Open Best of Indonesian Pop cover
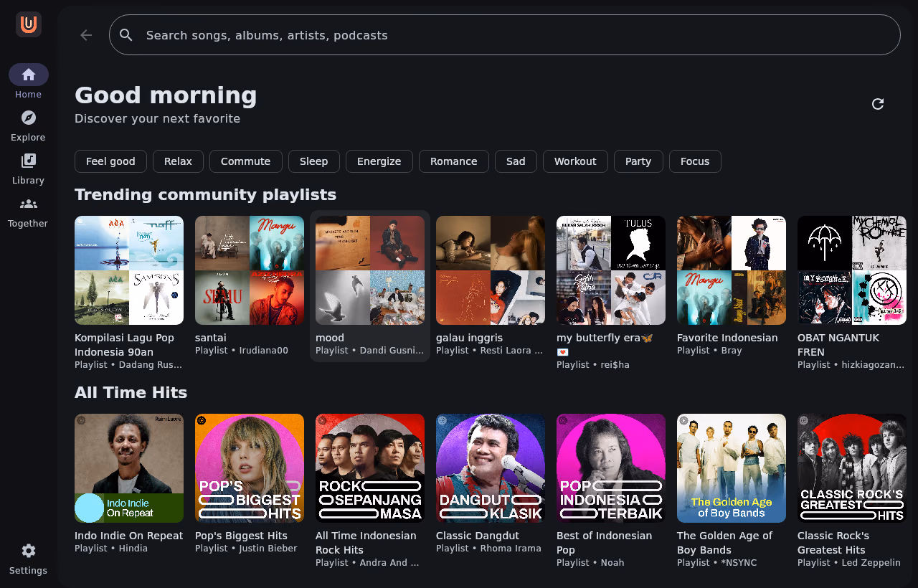 611,468
